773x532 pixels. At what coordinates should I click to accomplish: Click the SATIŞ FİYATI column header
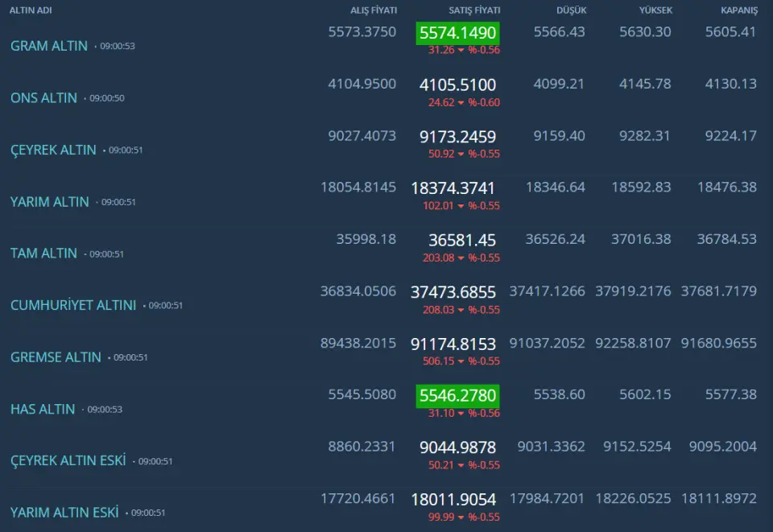tap(474, 10)
